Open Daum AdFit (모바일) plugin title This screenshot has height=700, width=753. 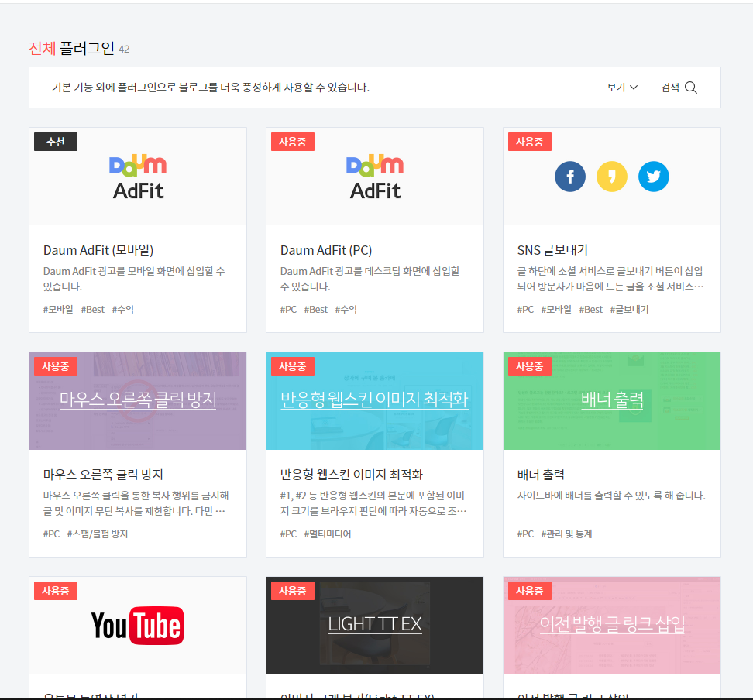(98, 250)
